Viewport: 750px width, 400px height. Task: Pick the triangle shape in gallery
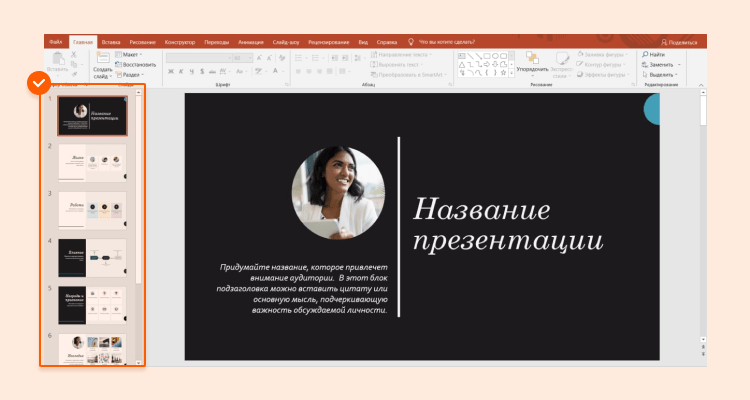tap(462, 64)
